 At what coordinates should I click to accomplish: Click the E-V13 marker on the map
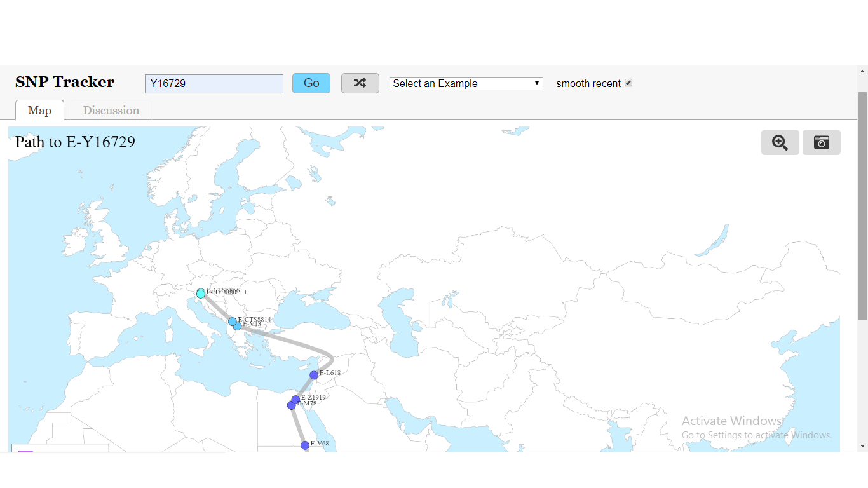(237, 326)
